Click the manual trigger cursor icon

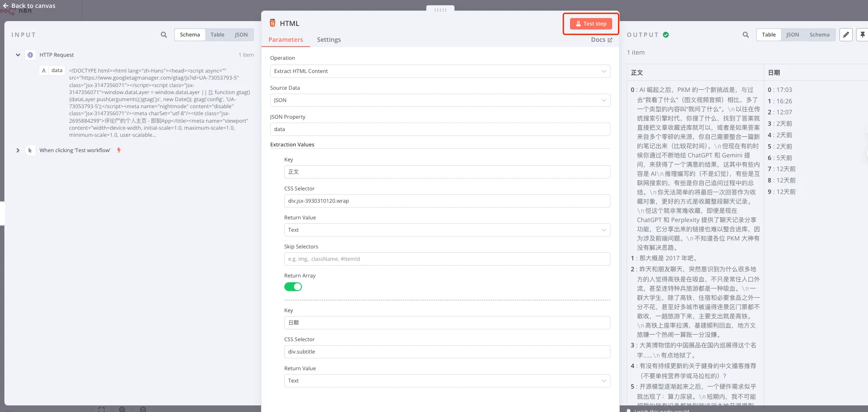[x=30, y=150]
